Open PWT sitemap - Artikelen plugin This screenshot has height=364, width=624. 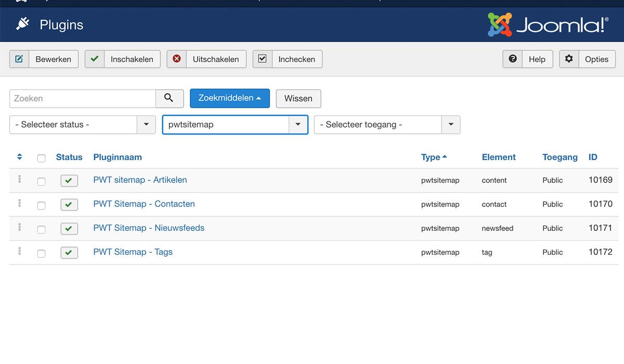[140, 180]
